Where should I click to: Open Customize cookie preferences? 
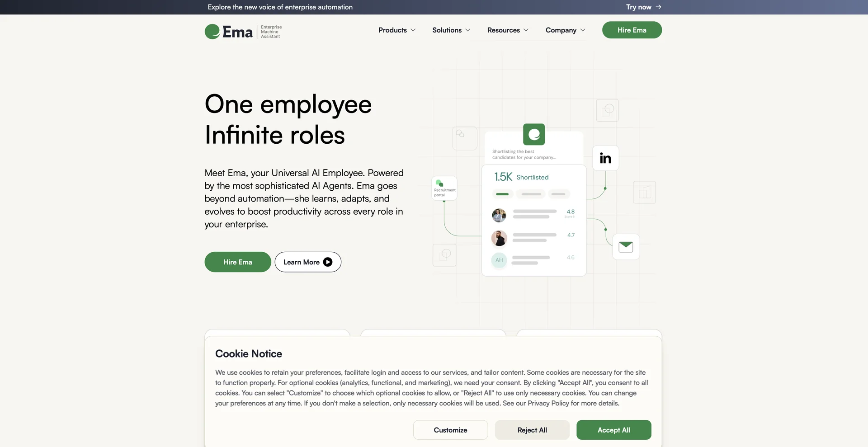click(451, 430)
